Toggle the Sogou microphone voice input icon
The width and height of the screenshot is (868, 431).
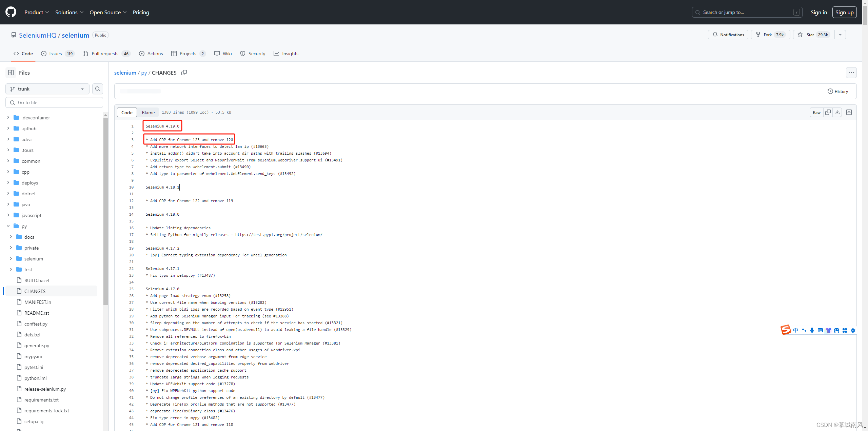coord(812,330)
